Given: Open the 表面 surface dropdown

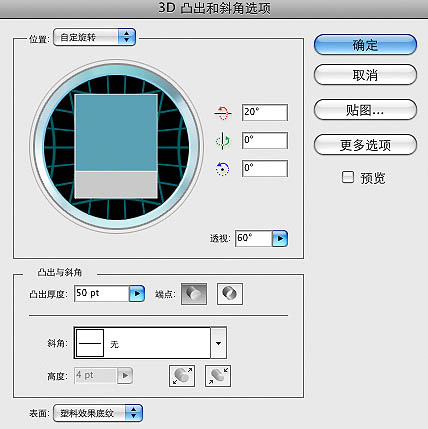Looking at the screenshot, I should click(98, 413).
